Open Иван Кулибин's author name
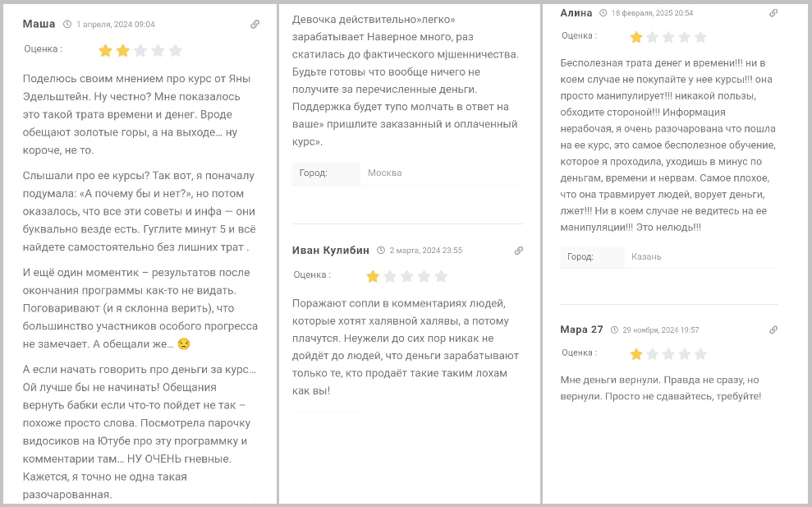 pyautogui.click(x=330, y=251)
